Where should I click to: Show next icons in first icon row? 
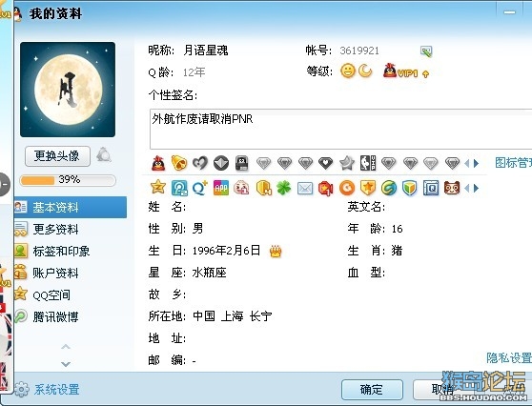click(x=477, y=164)
